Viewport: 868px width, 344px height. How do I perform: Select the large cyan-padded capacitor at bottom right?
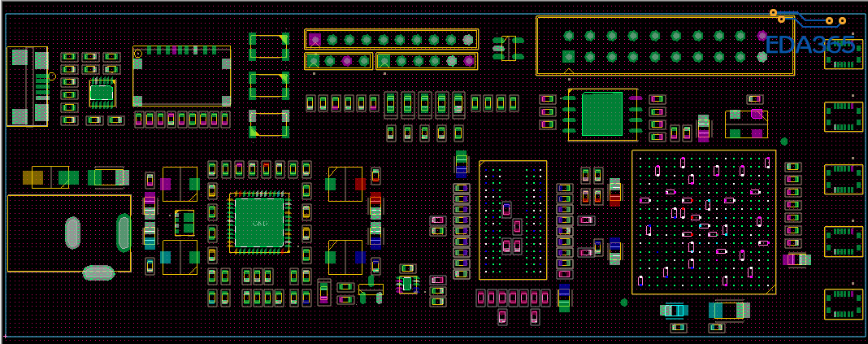point(730,310)
